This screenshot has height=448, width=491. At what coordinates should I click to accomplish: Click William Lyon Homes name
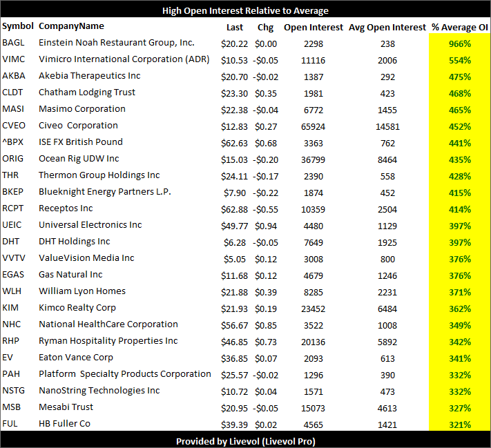(82, 291)
